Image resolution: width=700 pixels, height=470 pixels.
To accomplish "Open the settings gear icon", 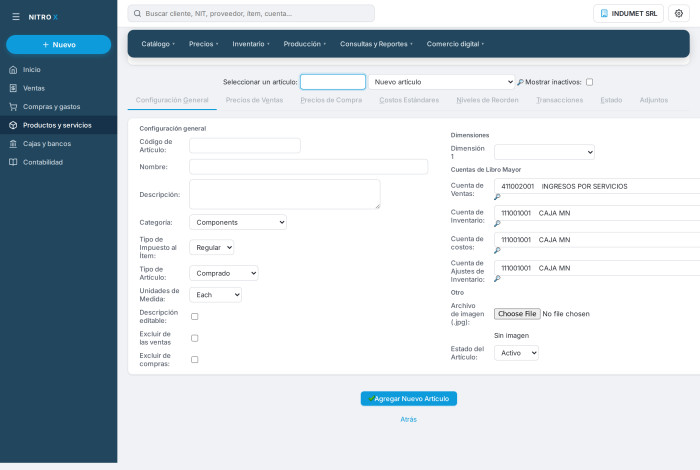I will pos(679,13).
